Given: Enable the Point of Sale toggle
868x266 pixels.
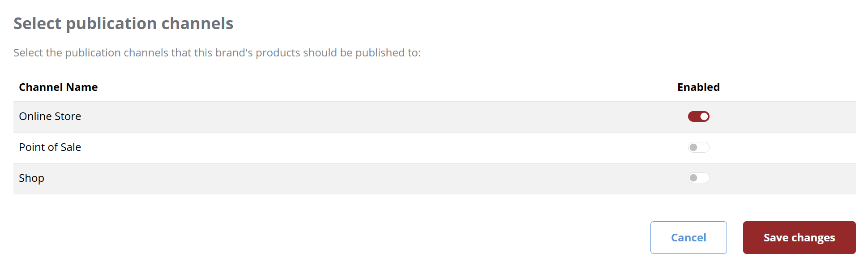Looking at the screenshot, I should click(x=698, y=147).
